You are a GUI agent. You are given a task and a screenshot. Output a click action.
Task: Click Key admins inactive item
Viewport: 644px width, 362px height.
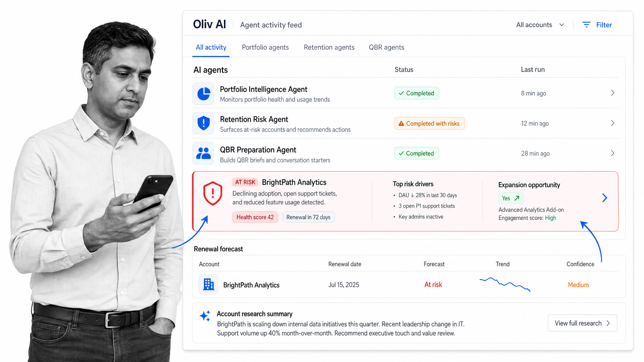(x=421, y=217)
